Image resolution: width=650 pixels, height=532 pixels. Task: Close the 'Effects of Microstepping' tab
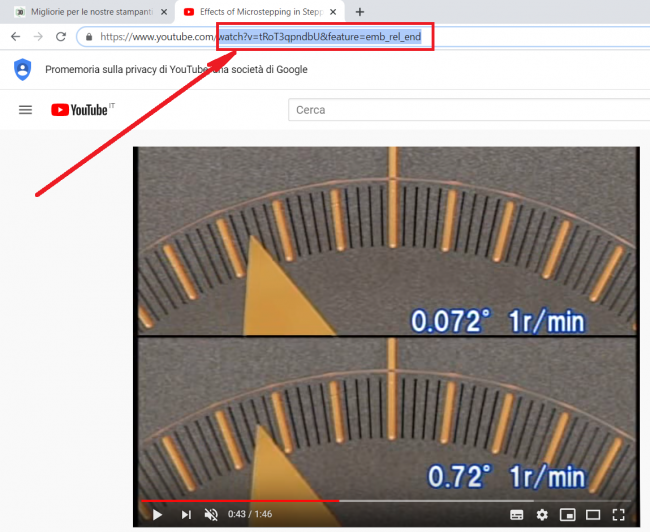click(x=335, y=11)
